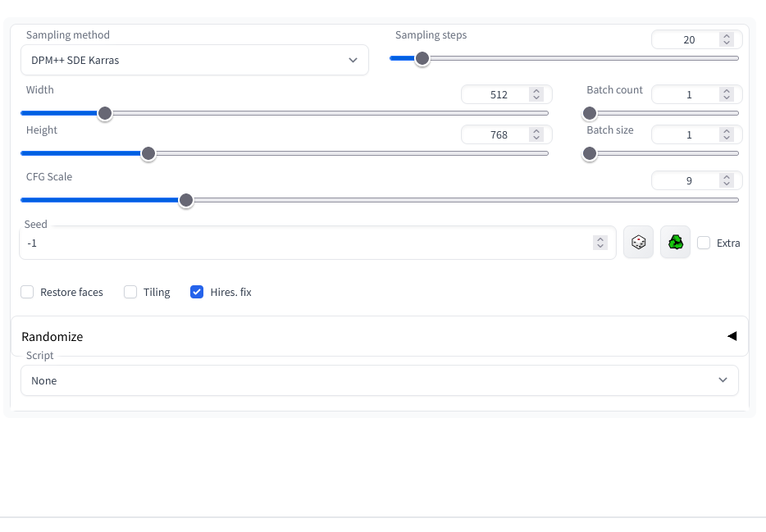Click the Batch size spinner arrows

point(727,134)
